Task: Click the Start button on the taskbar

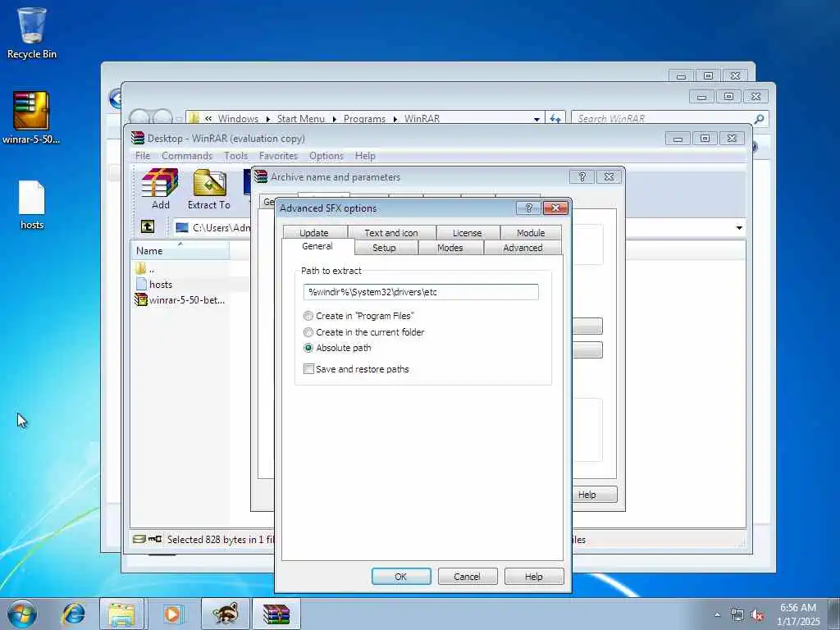Action: coord(22,614)
